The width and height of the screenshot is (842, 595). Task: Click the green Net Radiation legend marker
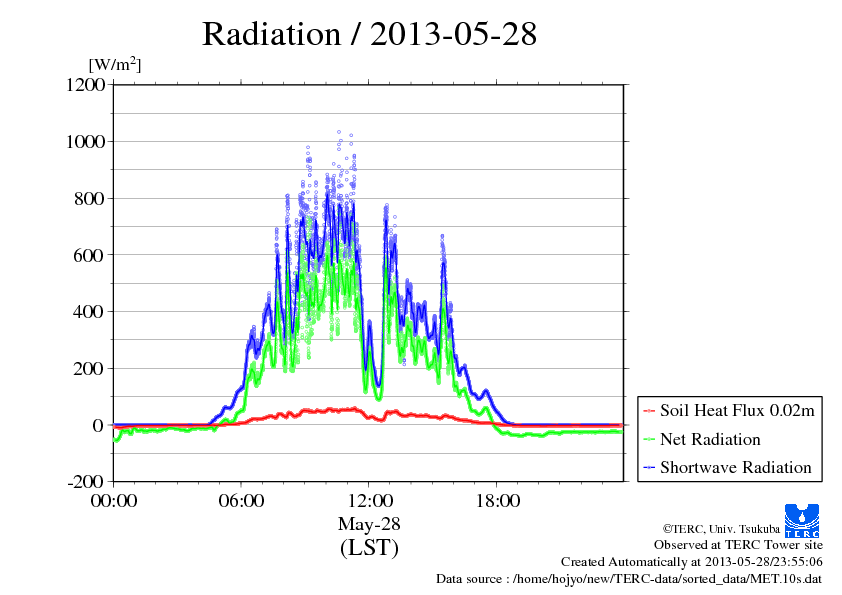click(649, 440)
